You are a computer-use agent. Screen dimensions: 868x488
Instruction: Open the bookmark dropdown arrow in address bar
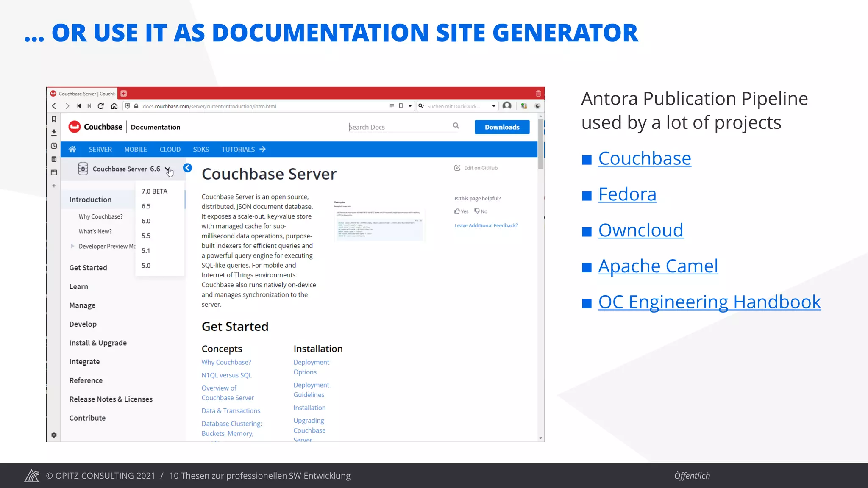click(x=410, y=106)
